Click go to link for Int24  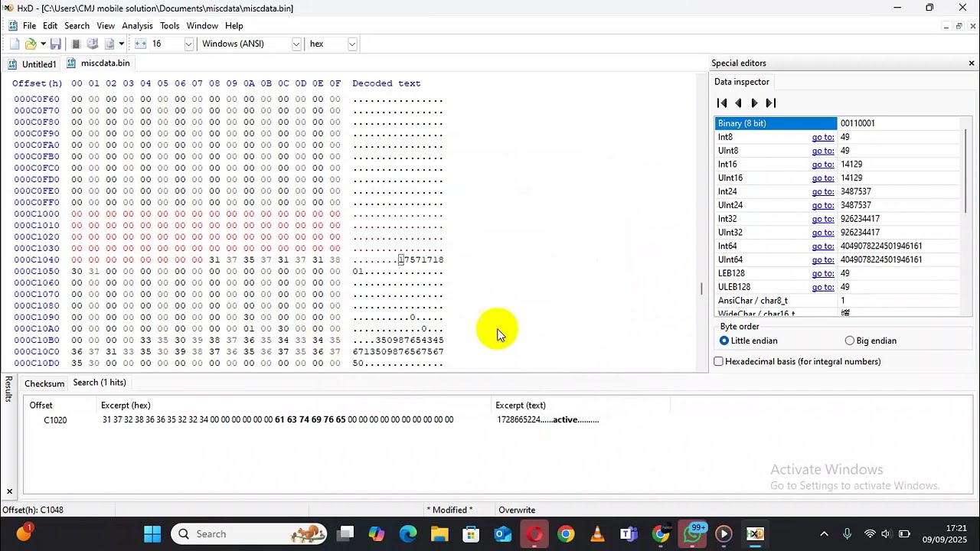[x=823, y=192]
